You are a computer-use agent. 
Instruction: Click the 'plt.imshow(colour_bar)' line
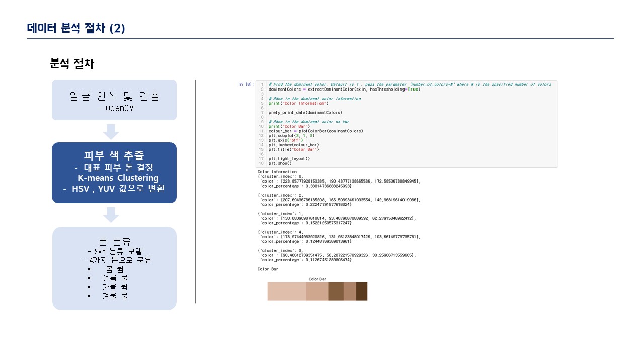point(293,145)
